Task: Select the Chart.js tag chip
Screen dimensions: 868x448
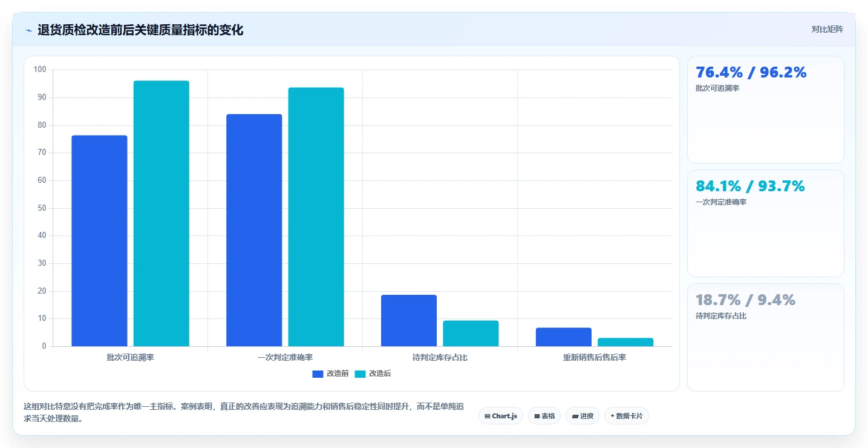Action: point(501,416)
